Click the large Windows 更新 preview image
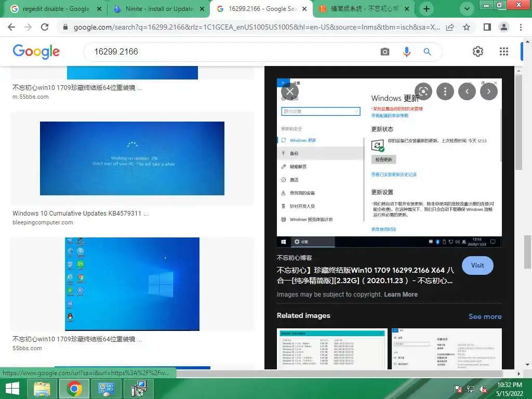Viewport: 532px width, 399px height. pos(389,163)
